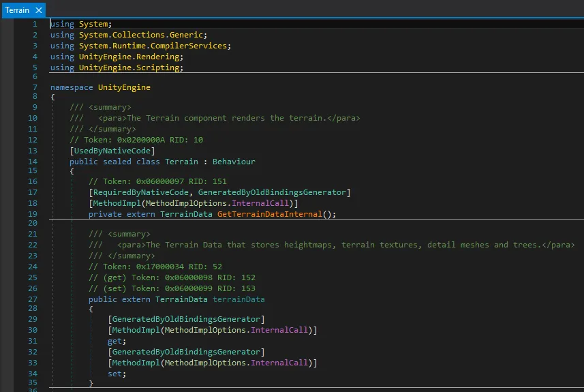Click the UnityEngine namespace name on line 7
Screen dimensions: 584x392
[x=124, y=87]
